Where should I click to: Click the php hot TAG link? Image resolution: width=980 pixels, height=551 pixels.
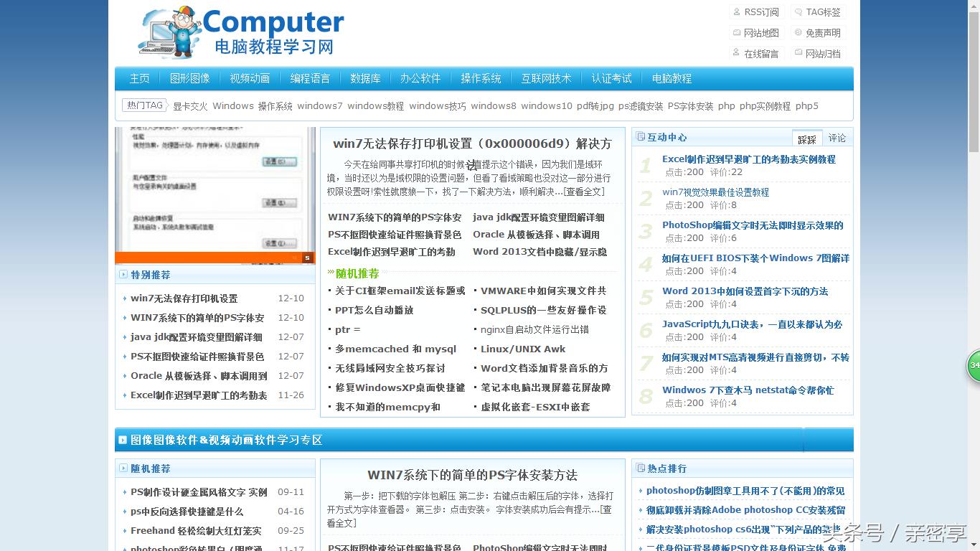click(727, 105)
